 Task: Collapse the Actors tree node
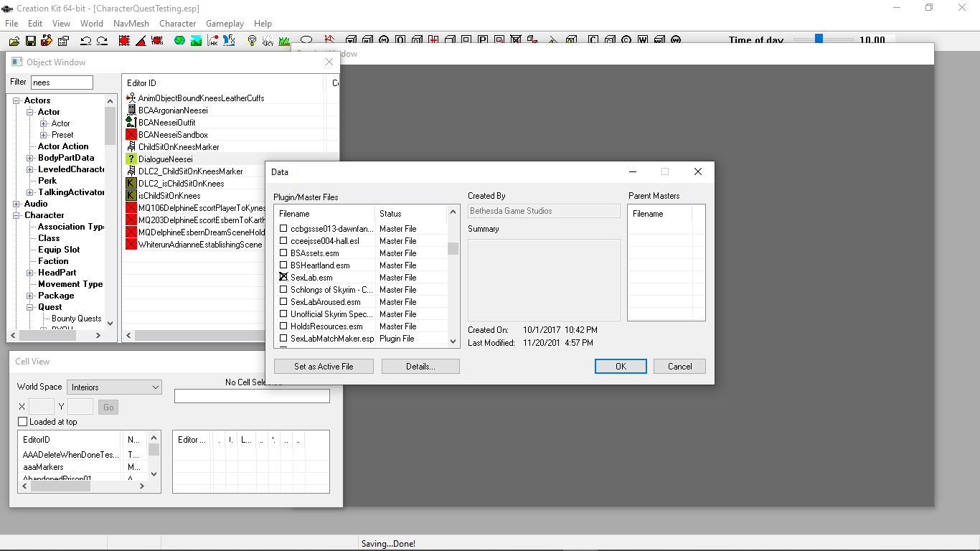coord(17,100)
